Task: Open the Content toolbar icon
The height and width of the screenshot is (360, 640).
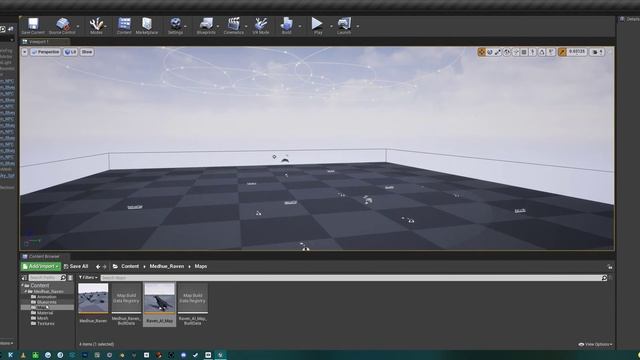Action: [x=124, y=26]
